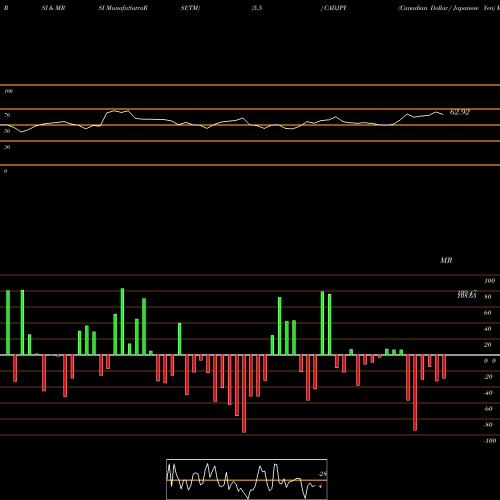
Task: Click the -80 label on MR axis
Action: click(x=488, y=425)
